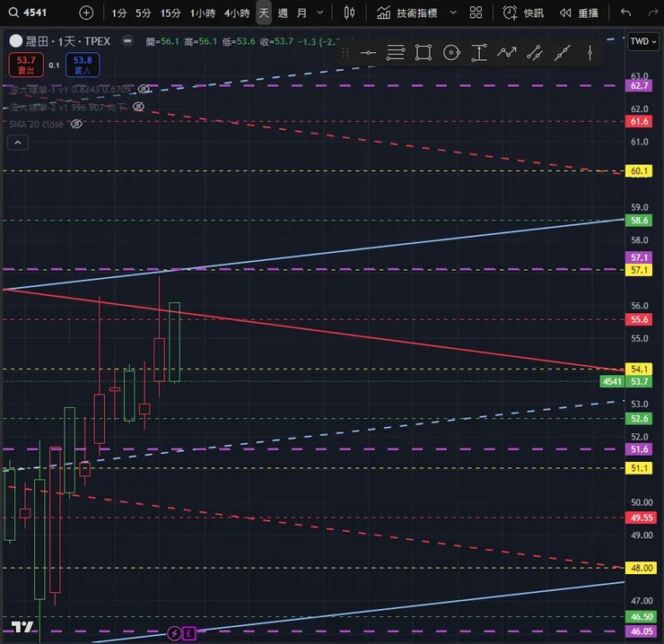Click the yellow 48.00 price label
The image size is (664, 644).
(642, 568)
